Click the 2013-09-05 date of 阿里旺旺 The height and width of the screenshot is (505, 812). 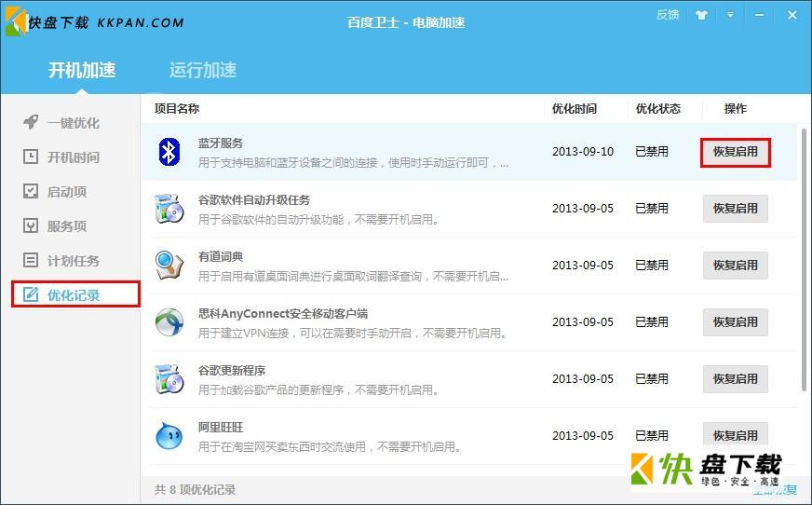point(583,436)
